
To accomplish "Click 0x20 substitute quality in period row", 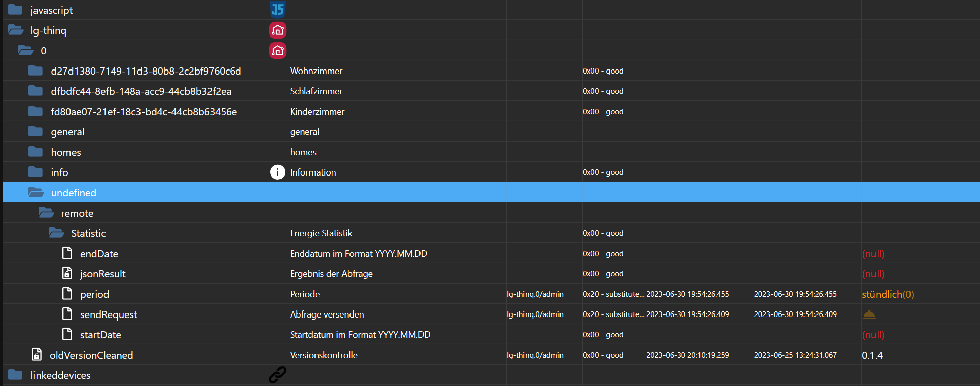I will click(x=614, y=294).
